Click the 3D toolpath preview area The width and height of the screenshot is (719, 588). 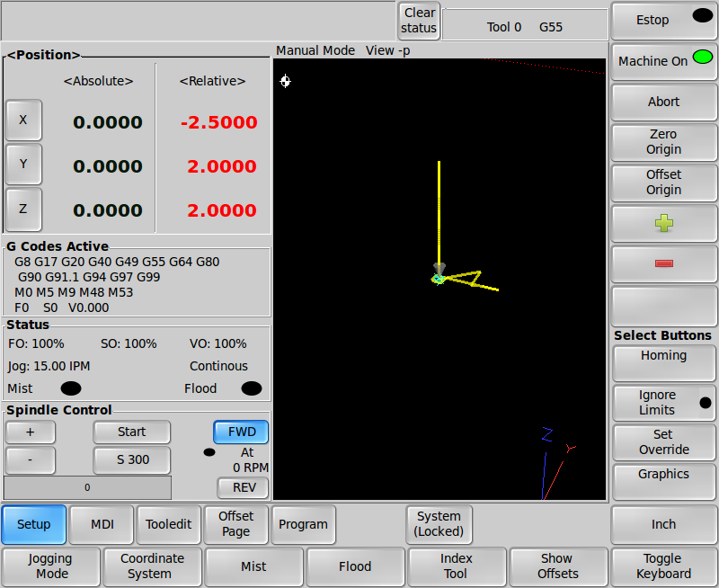(x=439, y=279)
